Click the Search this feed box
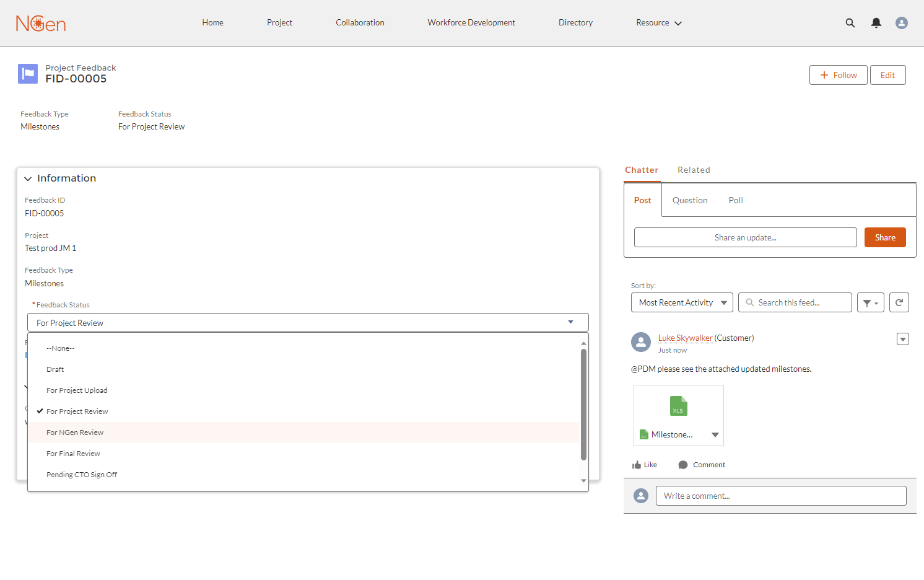 pyautogui.click(x=795, y=302)
